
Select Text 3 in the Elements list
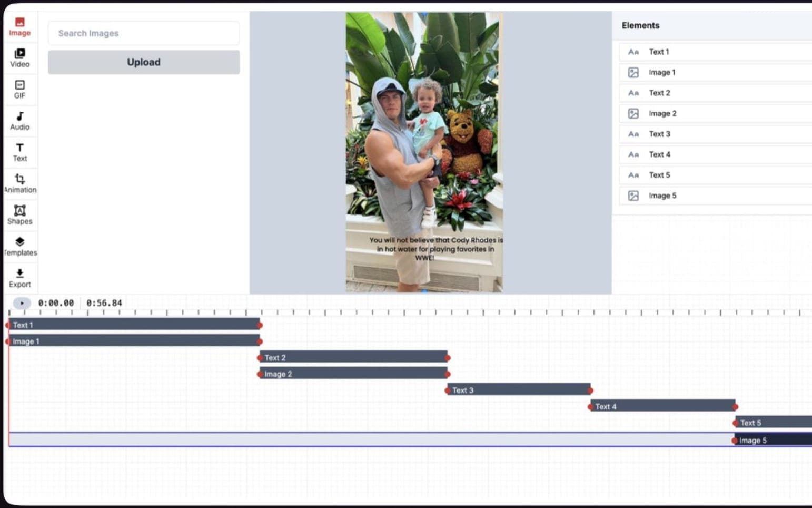715,134
